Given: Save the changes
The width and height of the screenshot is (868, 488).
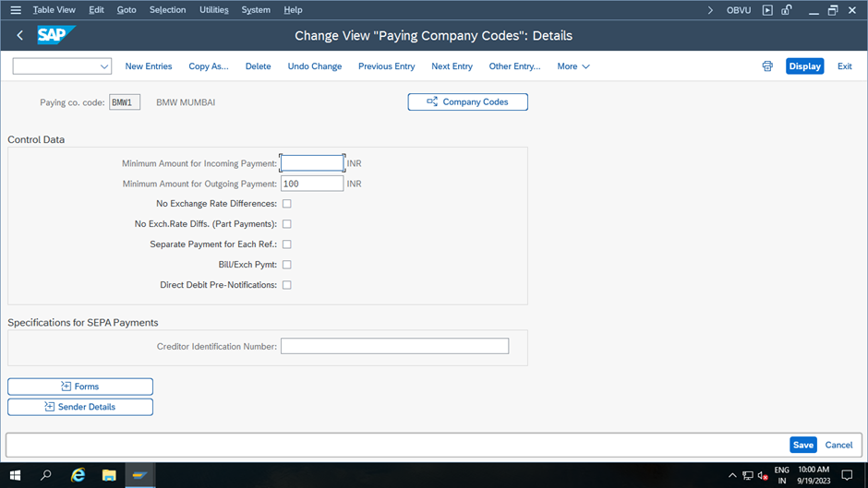Looking at the screenshot, I should 802,445.
